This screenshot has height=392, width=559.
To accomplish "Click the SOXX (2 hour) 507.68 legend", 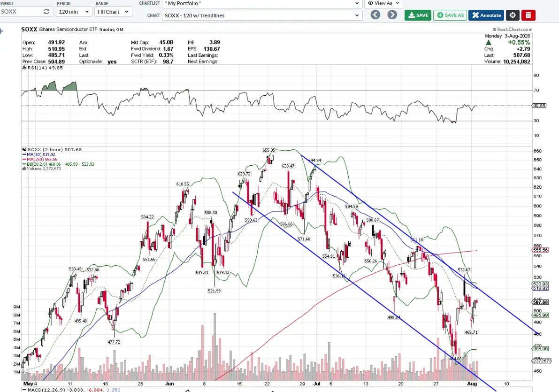I will pos(52,149).
